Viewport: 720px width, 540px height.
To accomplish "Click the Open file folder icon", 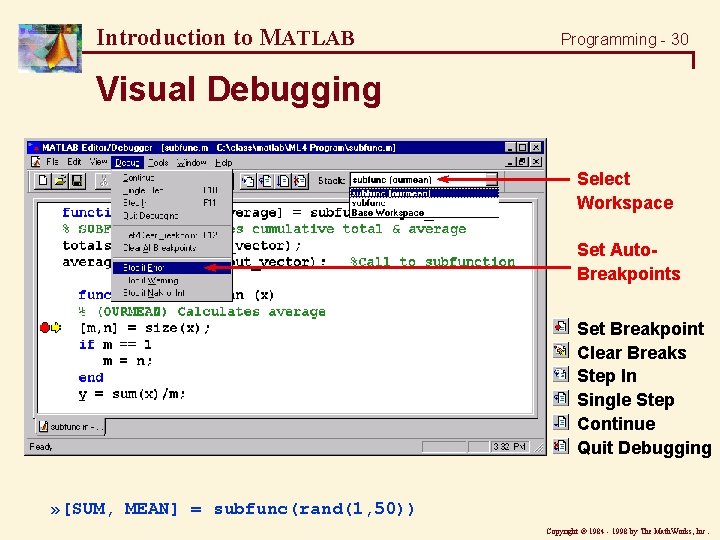I will [60, 180].
